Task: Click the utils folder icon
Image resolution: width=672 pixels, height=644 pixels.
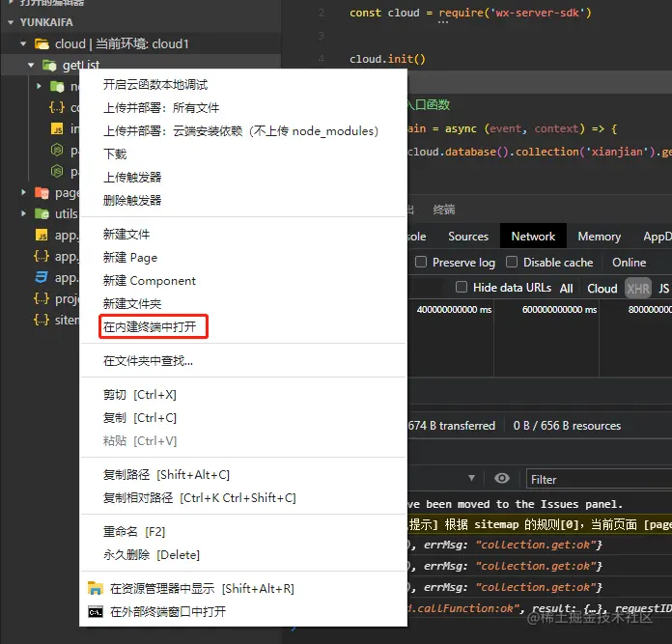Action: (x=42, y=213)
